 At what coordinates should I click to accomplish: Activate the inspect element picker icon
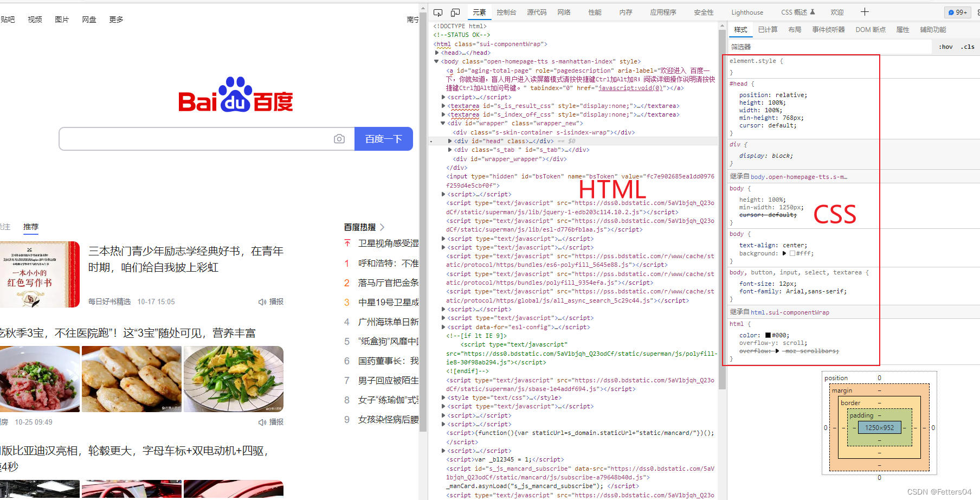point(438,12)
